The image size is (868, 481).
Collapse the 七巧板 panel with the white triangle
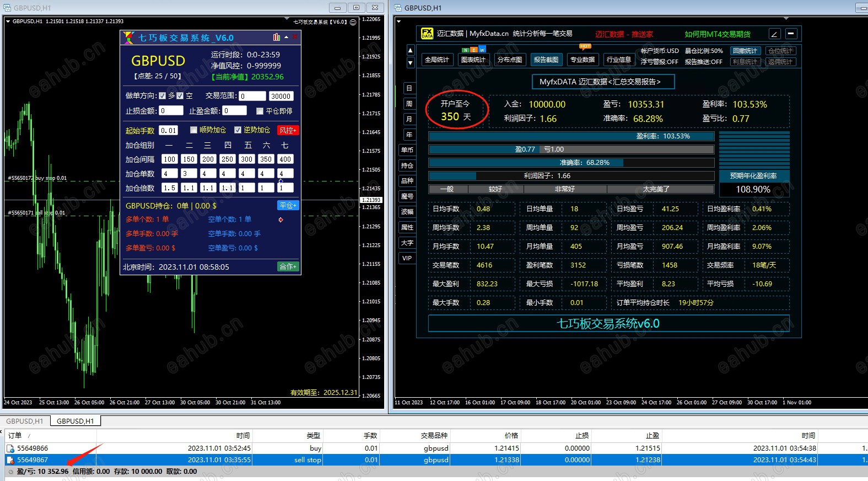[x=286, y=38]
